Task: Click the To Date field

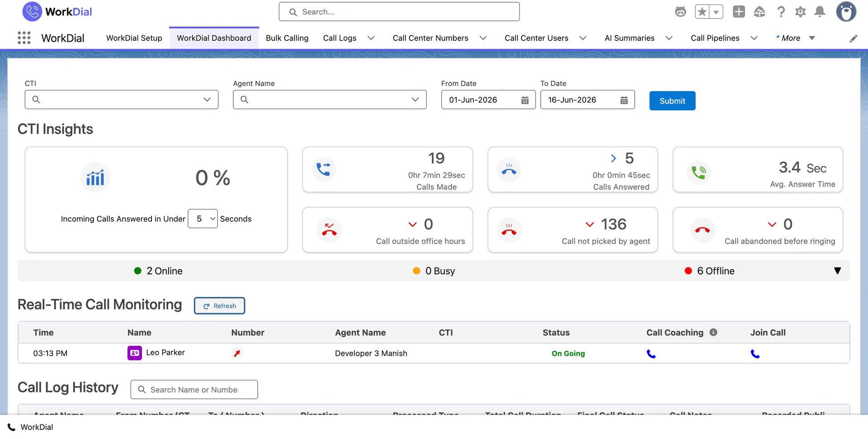Action: pos(587,99)
